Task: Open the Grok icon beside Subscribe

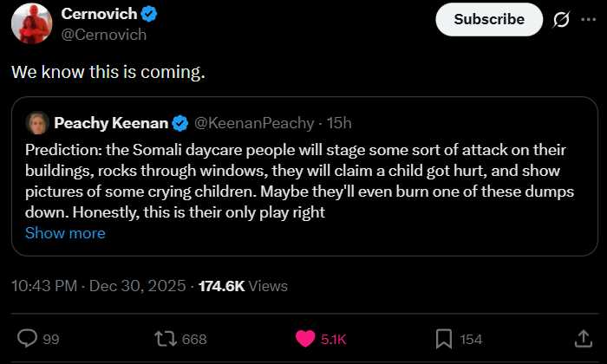Action: coord(561,19)
